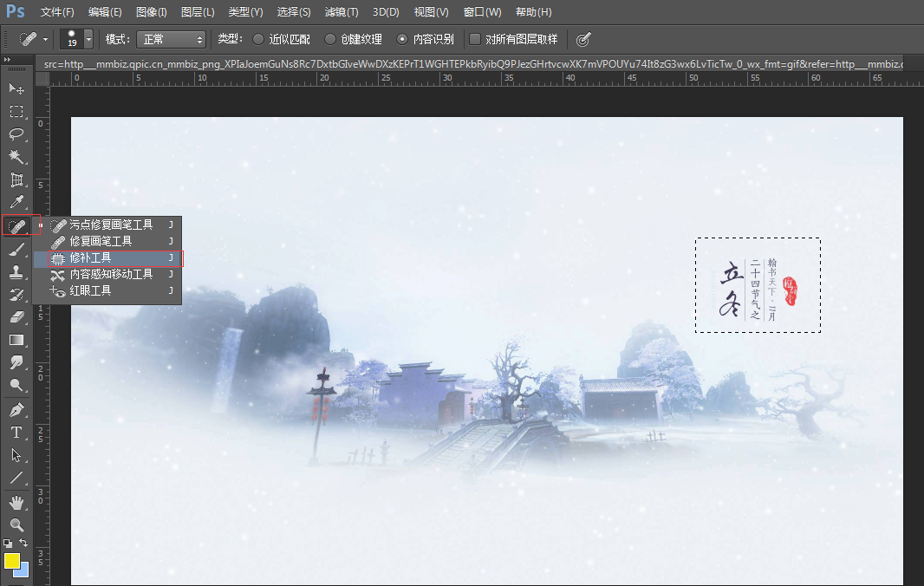Select the Eyedropper tool
The height and width of the screenshot is (586, 924).
[16, 202]
